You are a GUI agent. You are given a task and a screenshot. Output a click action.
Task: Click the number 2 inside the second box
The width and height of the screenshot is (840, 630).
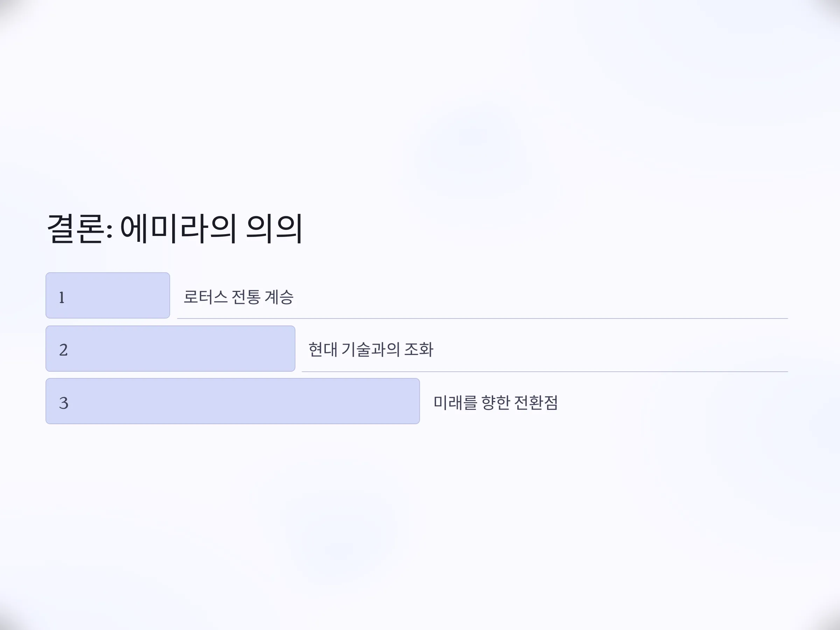[63, 350]
